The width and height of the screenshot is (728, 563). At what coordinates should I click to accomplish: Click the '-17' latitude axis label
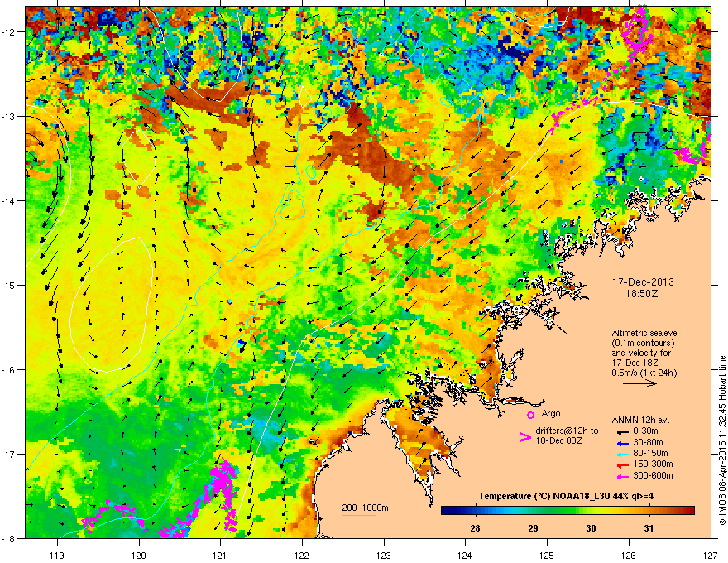[9, 454]
